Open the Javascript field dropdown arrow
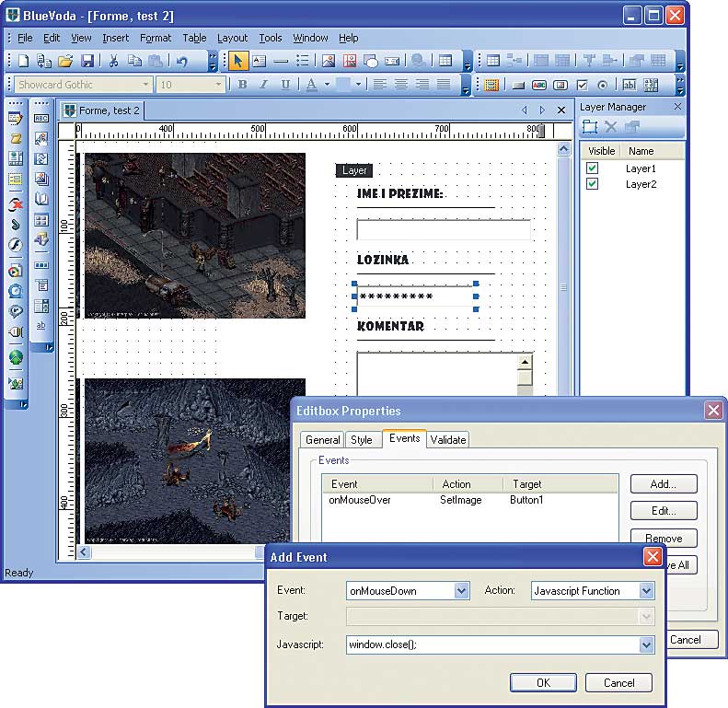The height and width of the screenshot is (708, 728). pos(646,644)
